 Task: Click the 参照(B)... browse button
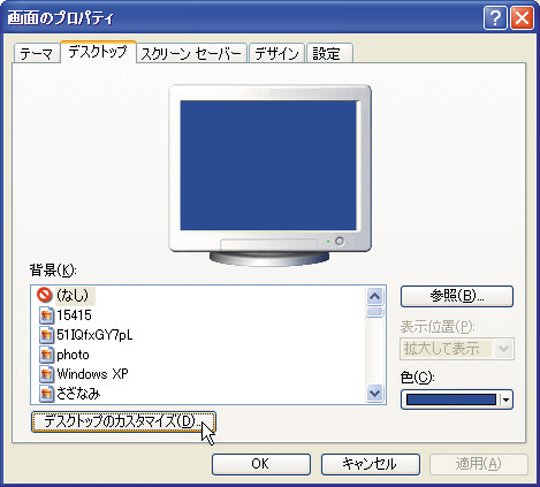(x=457, y=296)
